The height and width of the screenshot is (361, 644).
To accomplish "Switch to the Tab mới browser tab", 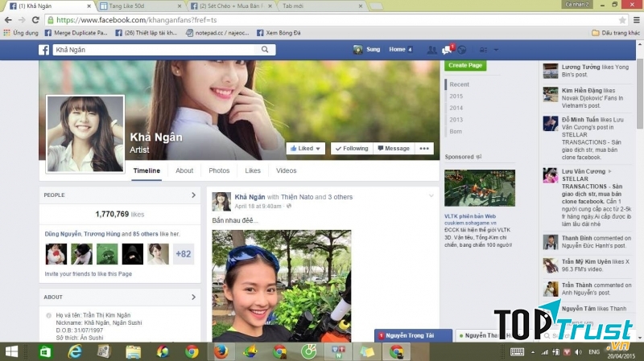I will pyautogui.click(x=321, y=6).
